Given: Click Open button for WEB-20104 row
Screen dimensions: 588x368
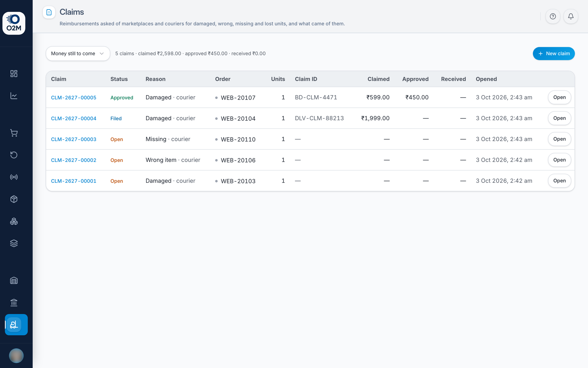Looking at the screenshot, I should pos(560,118).
